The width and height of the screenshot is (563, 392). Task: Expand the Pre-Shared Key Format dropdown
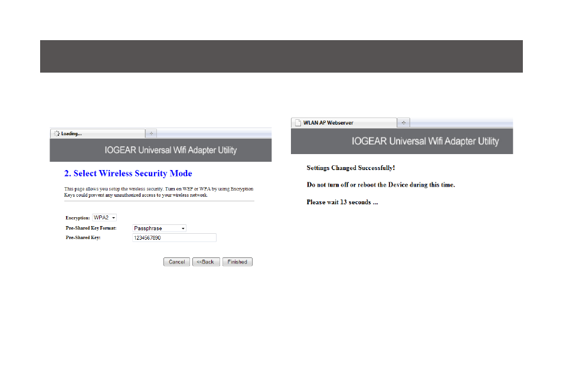click(x=159, y=228)
